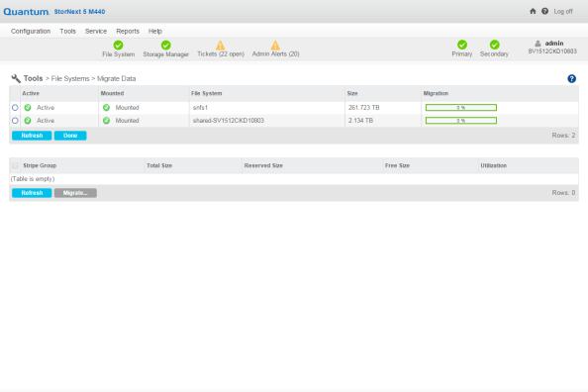Click the Rows: 2 count text

pyautogui.click(x=563, y=136)
